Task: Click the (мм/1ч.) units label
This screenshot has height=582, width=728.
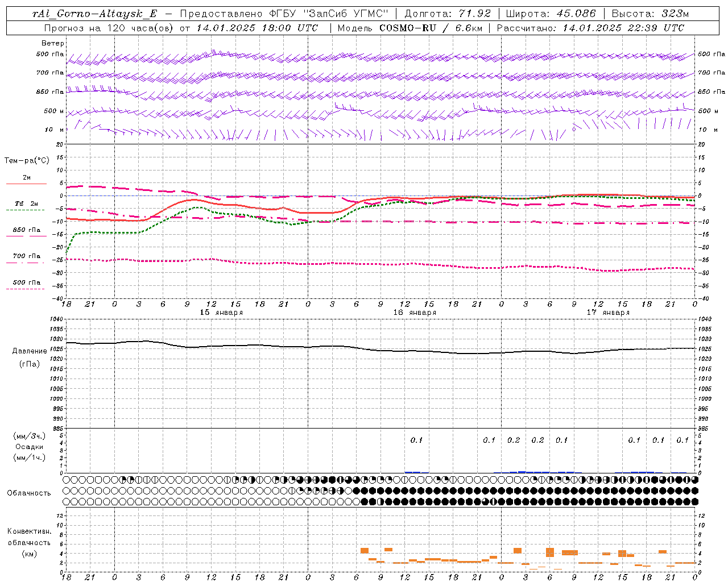Action: 30,458
